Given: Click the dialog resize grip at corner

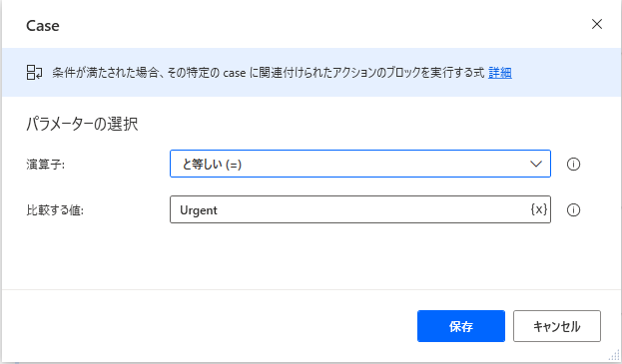Looking at the screenshot, I should click(614, 355).
